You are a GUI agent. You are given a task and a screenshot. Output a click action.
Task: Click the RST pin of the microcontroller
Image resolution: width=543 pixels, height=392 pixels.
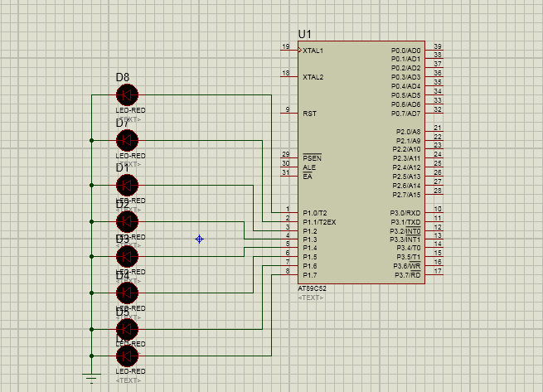[x=309, y=113]
